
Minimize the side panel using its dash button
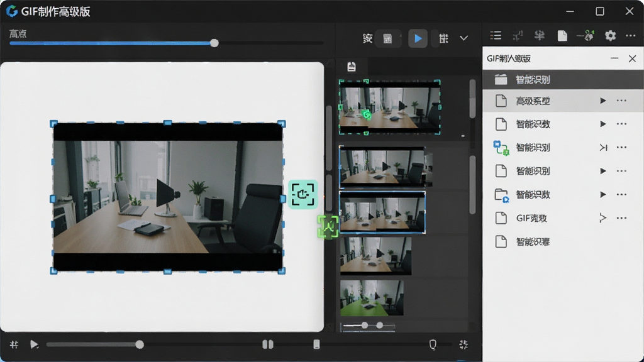pyautogui.click(x=614, y=58)
